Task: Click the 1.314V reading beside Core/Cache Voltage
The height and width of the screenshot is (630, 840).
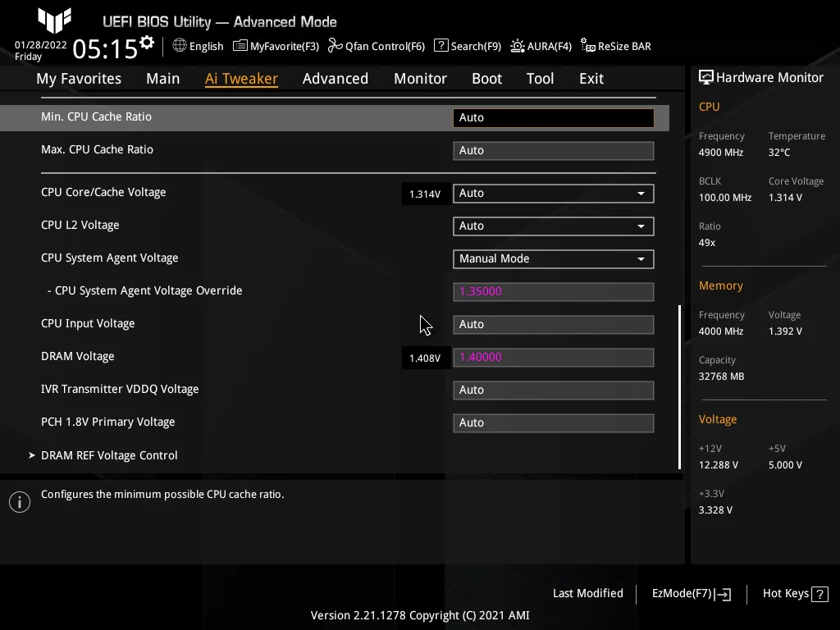Action: (425, 194)
